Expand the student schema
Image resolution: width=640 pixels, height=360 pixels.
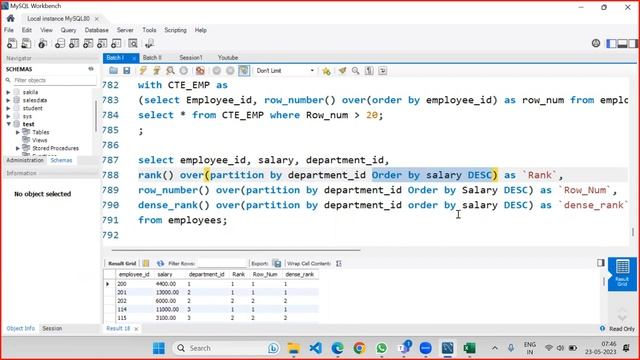click(x=8, y=108)
